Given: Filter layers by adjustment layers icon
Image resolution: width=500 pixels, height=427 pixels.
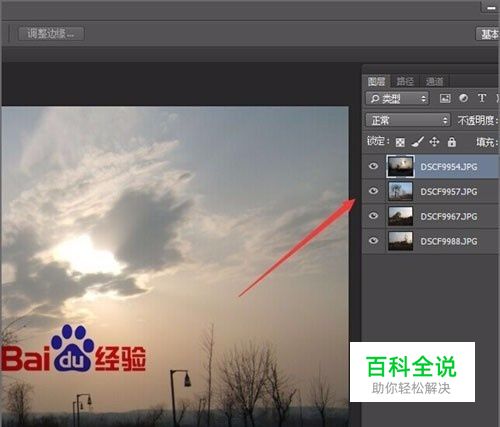Looking at the screenshot, I should click(463, 98).
